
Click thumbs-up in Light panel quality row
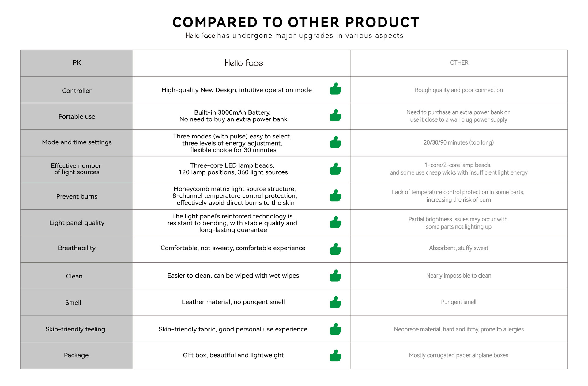336,222
